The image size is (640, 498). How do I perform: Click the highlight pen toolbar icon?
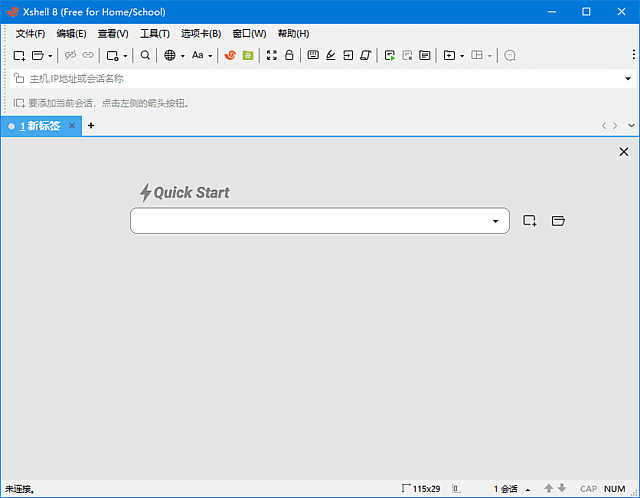pyautogui.click(x=330, y=56)
